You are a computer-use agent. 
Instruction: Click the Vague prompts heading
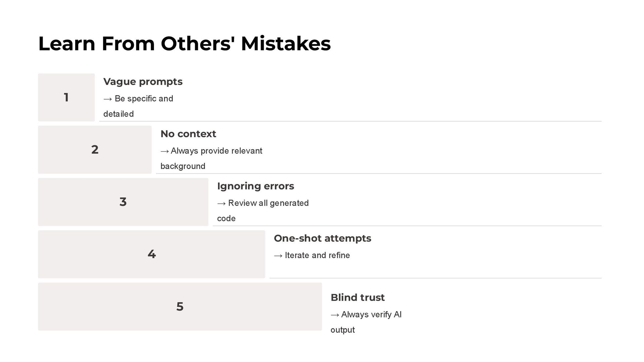coord(143,82)
